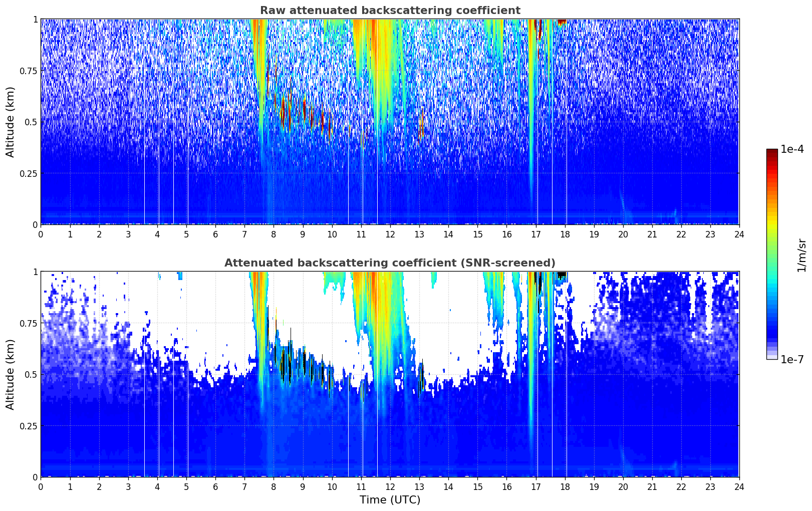Screen dimensions: 812x511
Task: Click hour tick "24" under the raw plot
Action: [739, 234]
